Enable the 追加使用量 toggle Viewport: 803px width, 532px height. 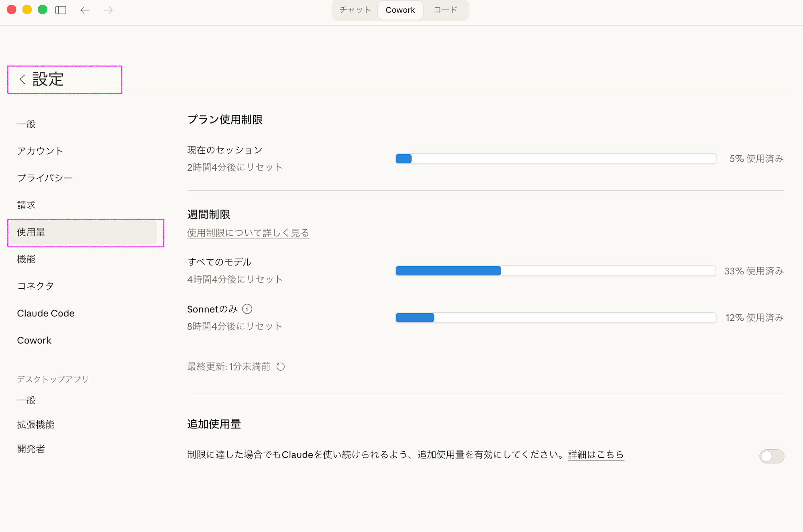click(771, 456)
